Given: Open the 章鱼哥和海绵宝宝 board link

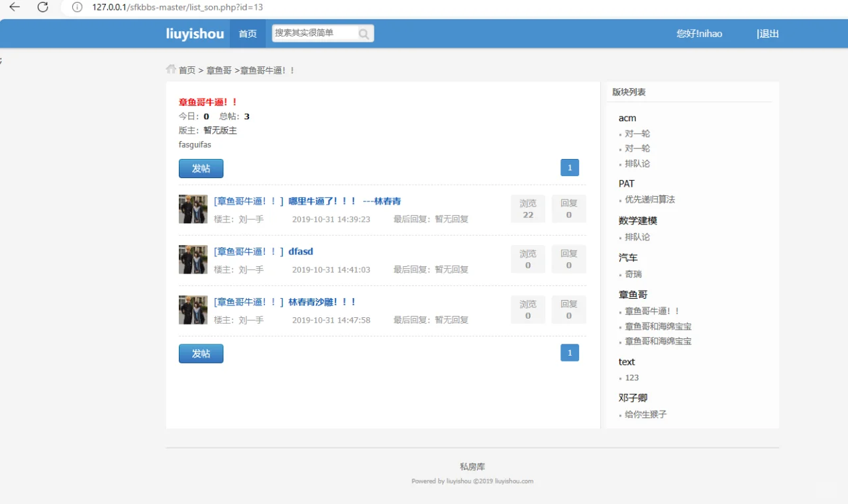Looking at the screenshot, I should point(659,326).
